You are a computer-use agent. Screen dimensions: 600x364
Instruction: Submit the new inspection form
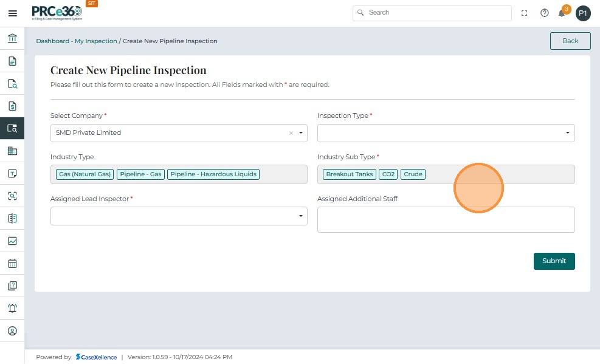(x=554, y=261)
